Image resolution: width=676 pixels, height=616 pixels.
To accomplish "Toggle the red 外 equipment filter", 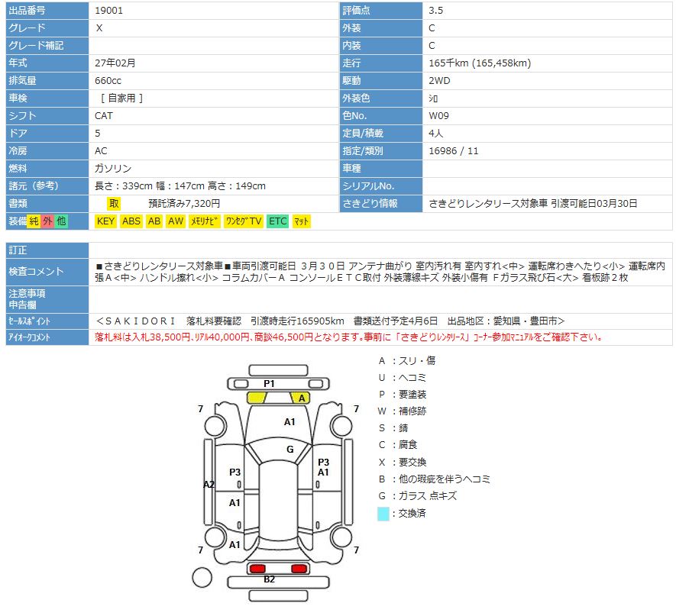I will tap(47, 221).
